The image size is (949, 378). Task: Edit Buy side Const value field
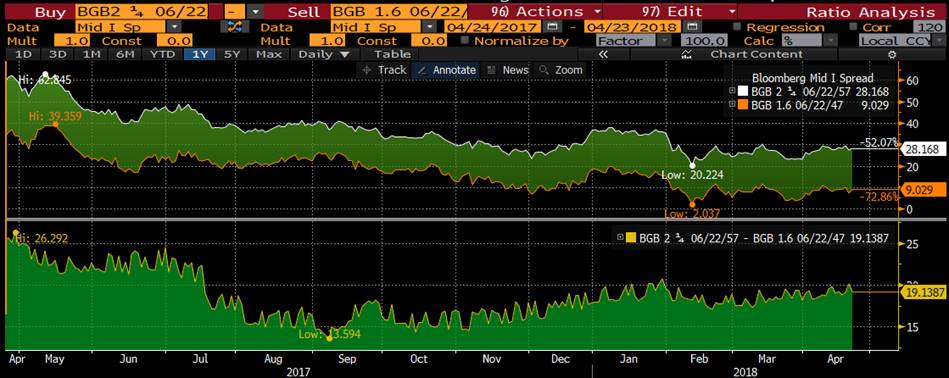[x=174, y=41]
